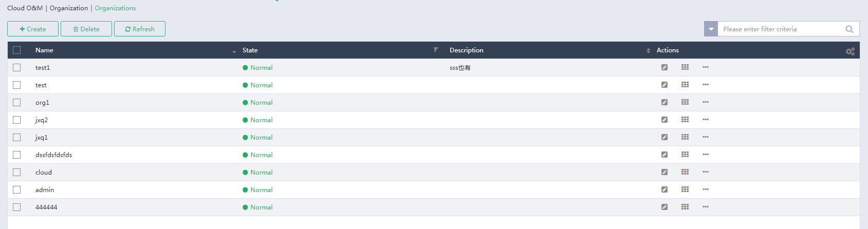The image size is (868, 229).
Task: Click the edit icon for admin
Action: click(x=664, y=189)
